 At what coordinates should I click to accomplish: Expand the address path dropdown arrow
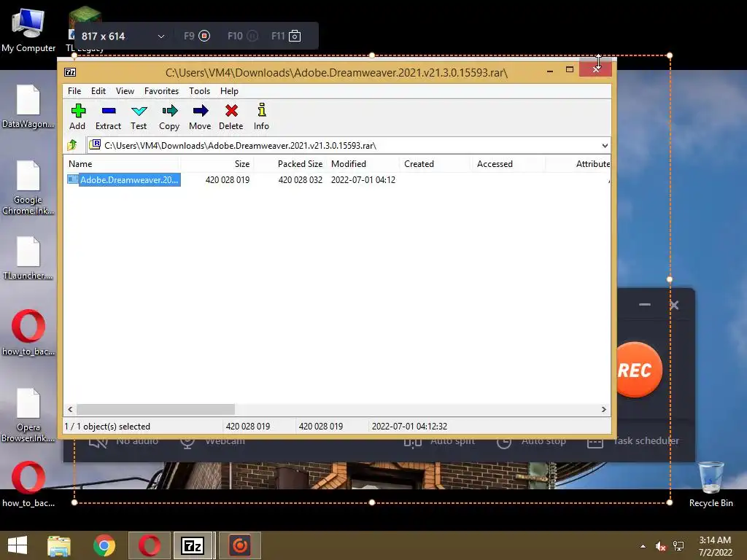[605, 146]
